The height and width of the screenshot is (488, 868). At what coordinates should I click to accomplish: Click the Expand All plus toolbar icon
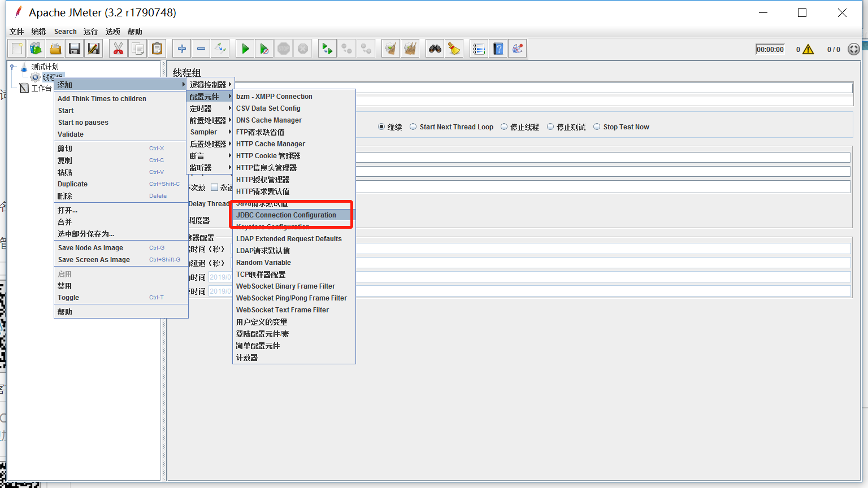(181, 49)
